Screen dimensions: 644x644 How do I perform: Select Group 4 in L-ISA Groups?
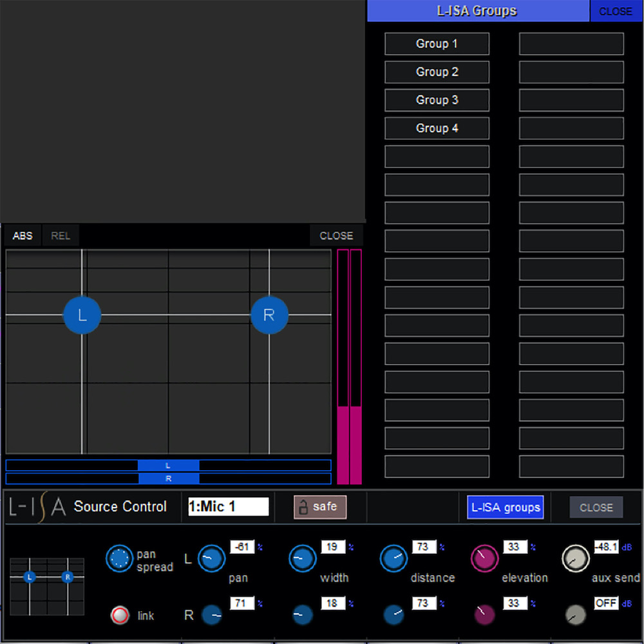(x=437, y=128)
